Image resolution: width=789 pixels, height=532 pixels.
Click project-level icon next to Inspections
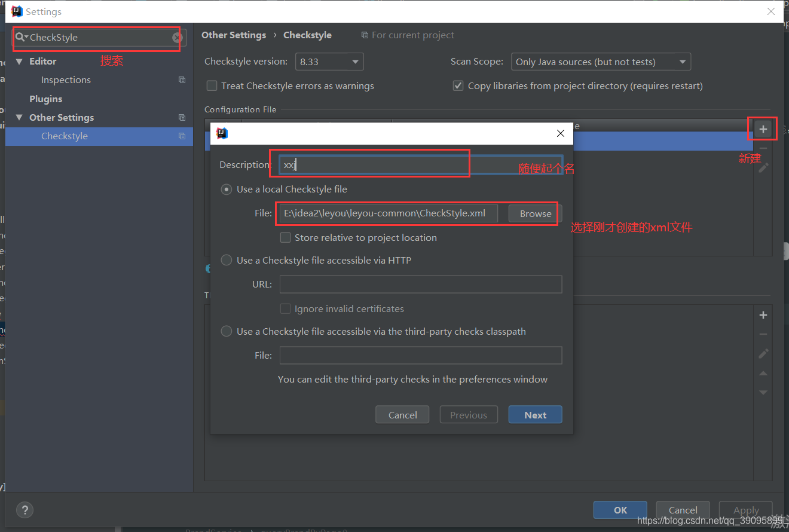click(x=182, y=80)
